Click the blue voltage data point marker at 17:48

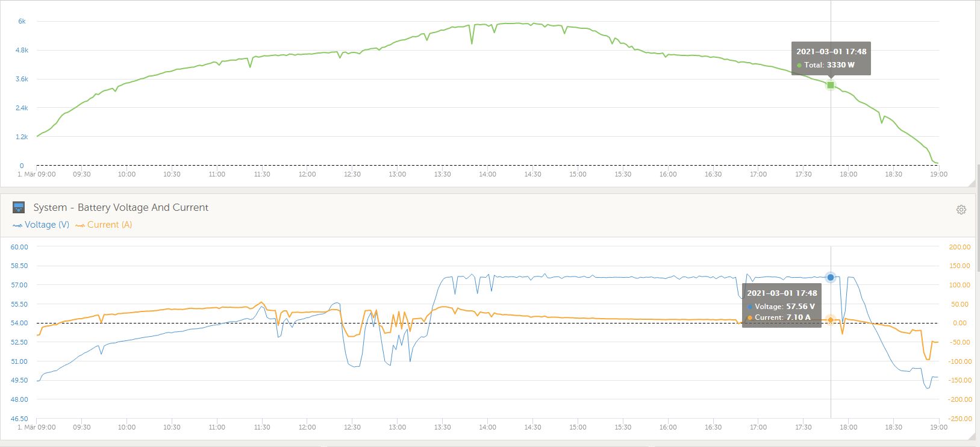831,277
